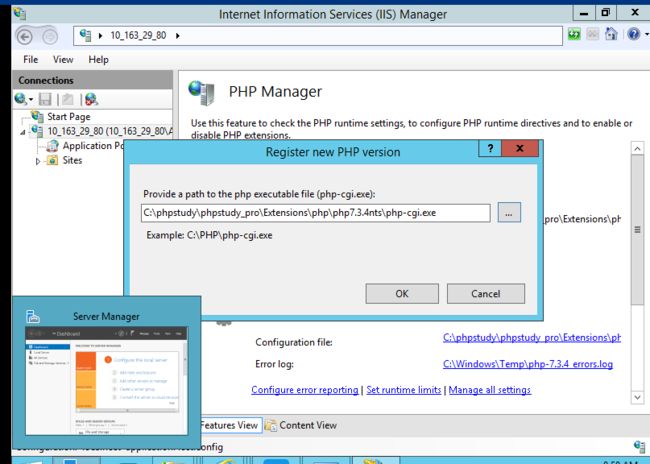Screen dimensions: 650x464
Task: Select Application Pools tree item
Action: coord(93,146)
